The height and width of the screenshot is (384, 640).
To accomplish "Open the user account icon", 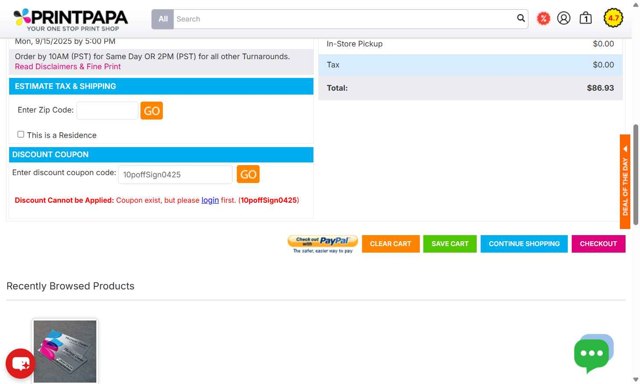I will pyautogui.click(x=563, y=18).
